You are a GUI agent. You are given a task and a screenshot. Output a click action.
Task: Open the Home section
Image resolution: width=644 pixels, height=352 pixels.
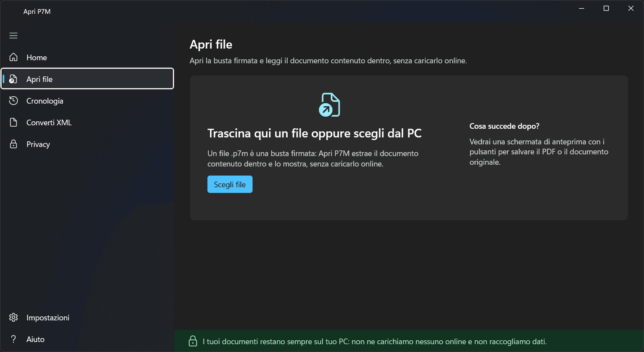(x=87, y=57)
